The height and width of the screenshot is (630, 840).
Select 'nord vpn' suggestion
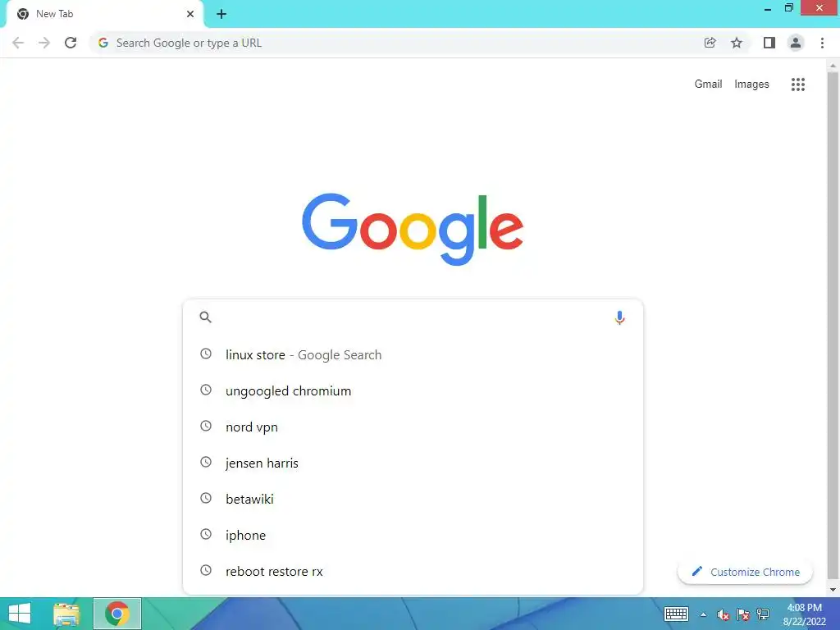pyautogui.click(x=413, y=427)
